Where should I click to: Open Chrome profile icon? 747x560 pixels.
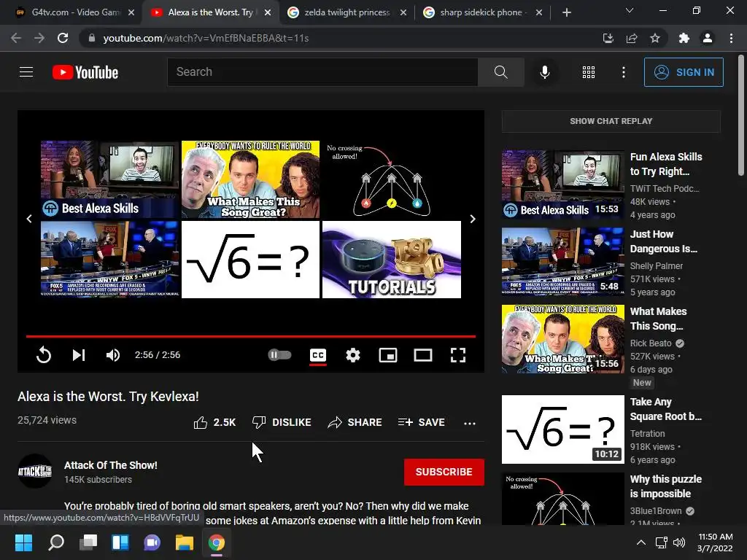[708, 38]
